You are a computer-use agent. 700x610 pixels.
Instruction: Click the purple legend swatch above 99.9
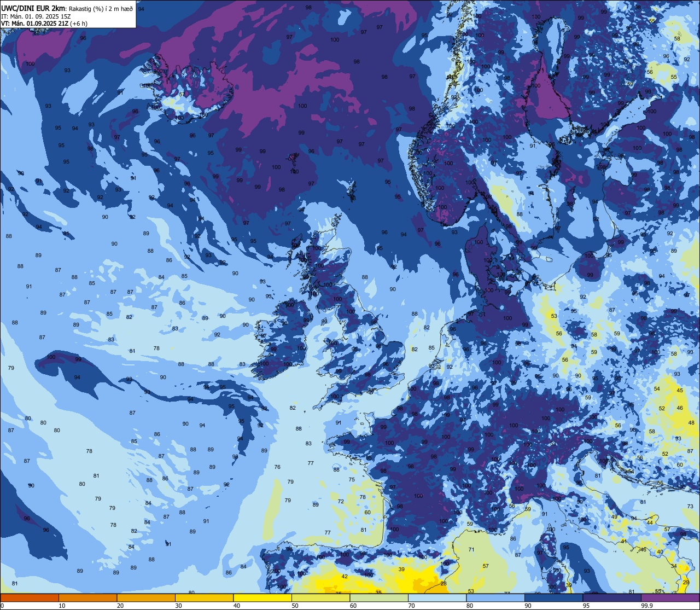670,598
